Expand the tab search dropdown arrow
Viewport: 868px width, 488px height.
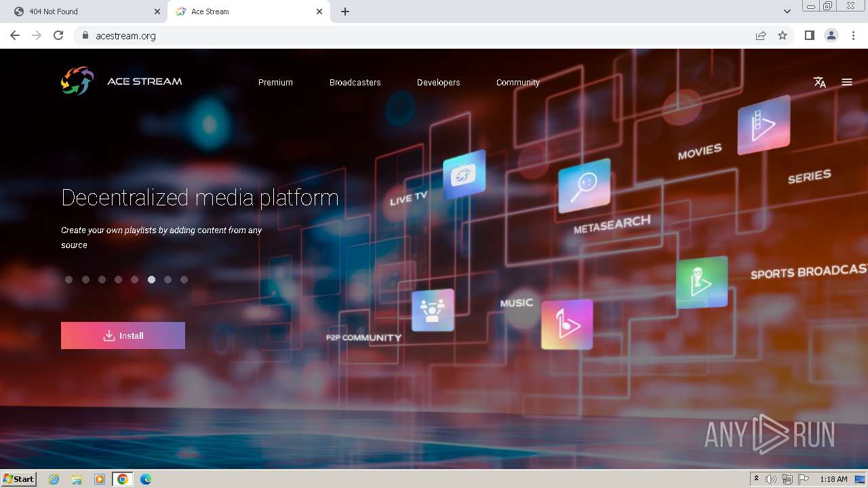[787, 12]
